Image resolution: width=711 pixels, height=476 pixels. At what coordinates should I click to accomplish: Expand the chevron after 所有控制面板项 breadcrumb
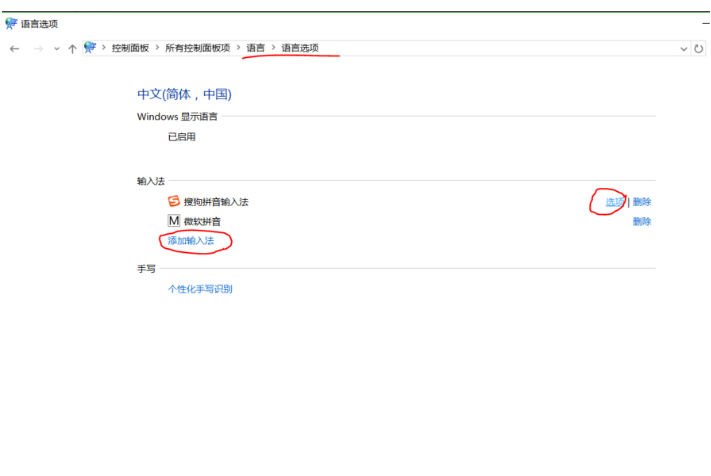click(238, 48)
